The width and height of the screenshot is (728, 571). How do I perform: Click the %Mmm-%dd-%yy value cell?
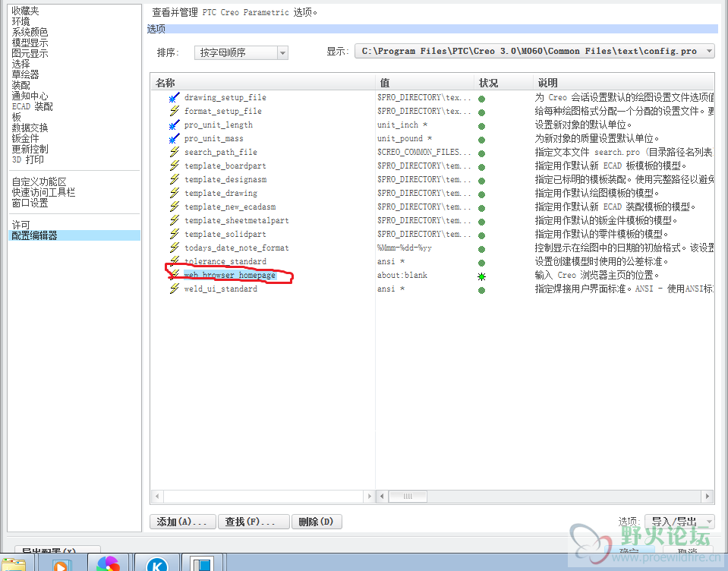click(405, 248)
